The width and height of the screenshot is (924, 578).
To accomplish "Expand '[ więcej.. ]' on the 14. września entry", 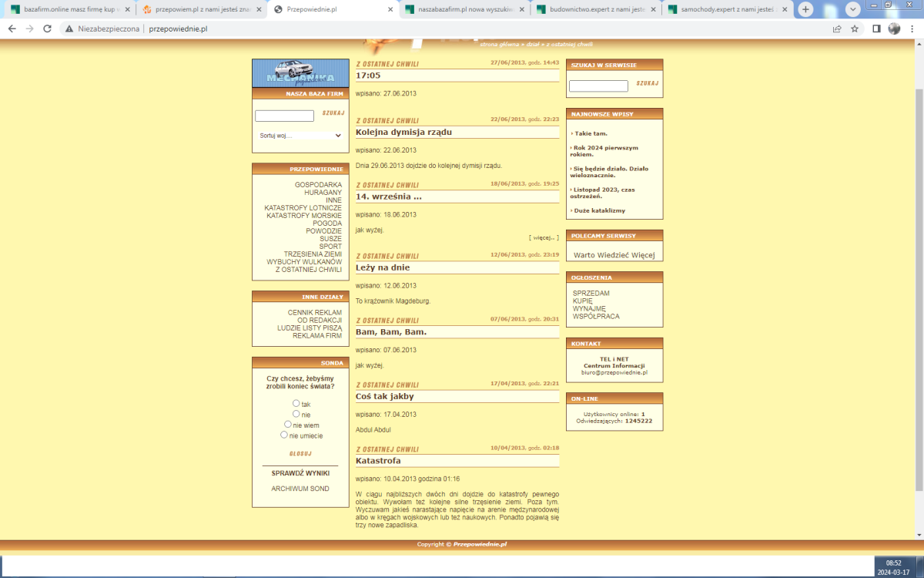I will tap(544, 237).
